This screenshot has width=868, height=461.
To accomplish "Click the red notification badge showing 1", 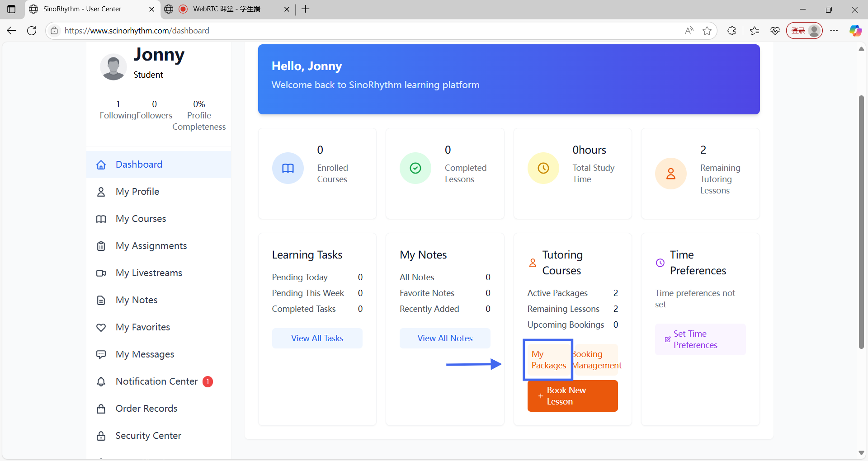I will 208,382.
